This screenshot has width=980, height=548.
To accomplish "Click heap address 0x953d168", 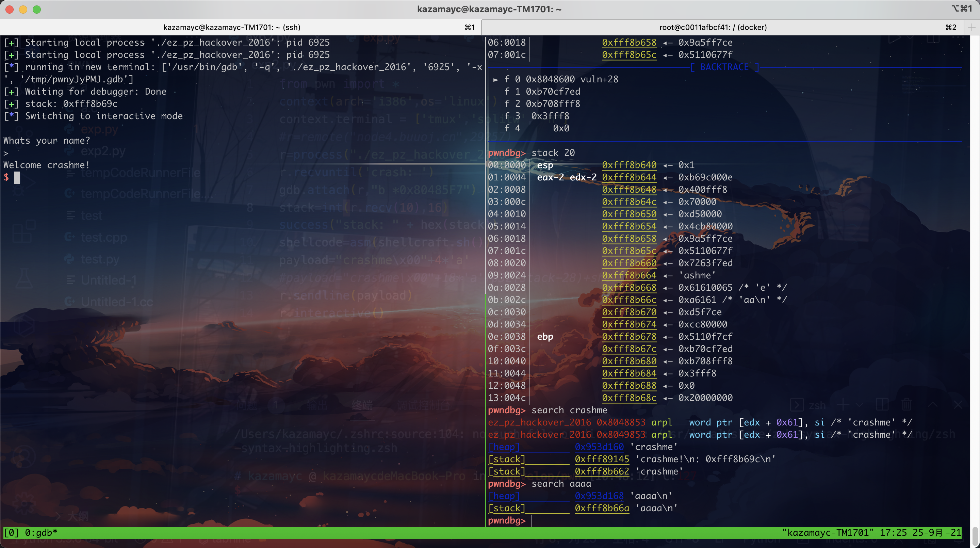I will pos(599,496).
